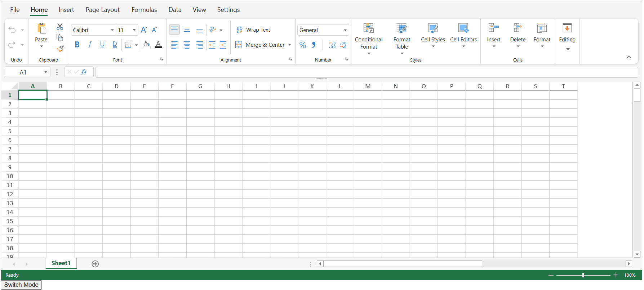The width and height of the screenshot is (644, 290).
Task: Open Format Table gallery
Action: pos(402,39)
